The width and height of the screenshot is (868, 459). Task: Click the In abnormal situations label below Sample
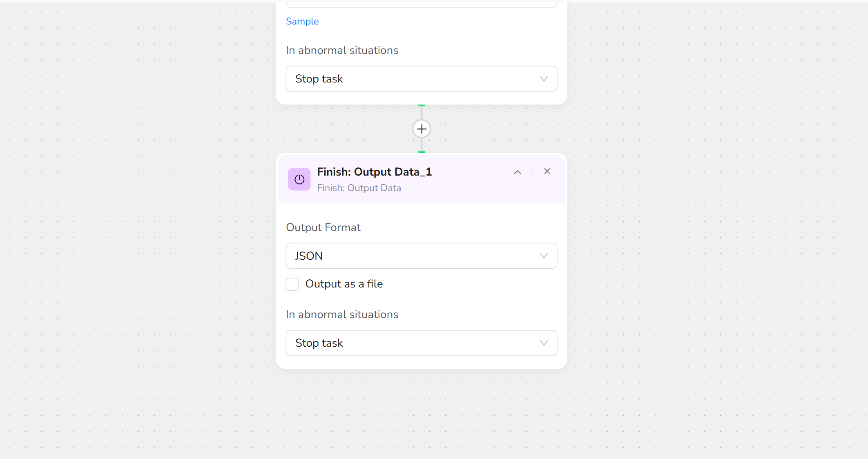point(342,50)
